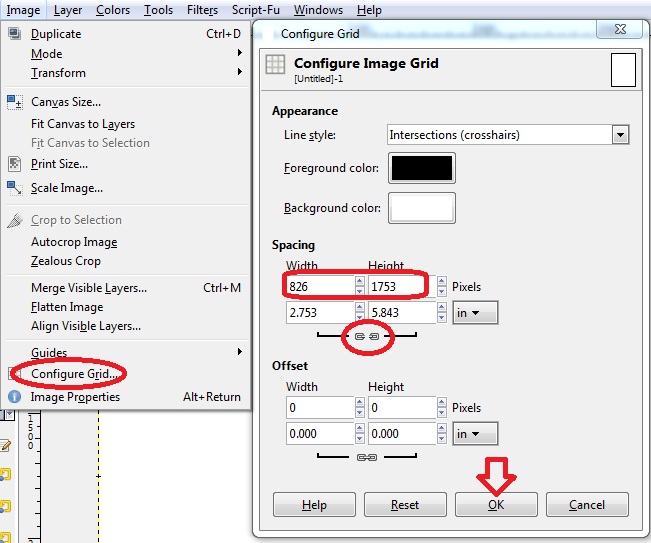
Task: Open the Line style dropdown
Action: [x=620, y=135]
